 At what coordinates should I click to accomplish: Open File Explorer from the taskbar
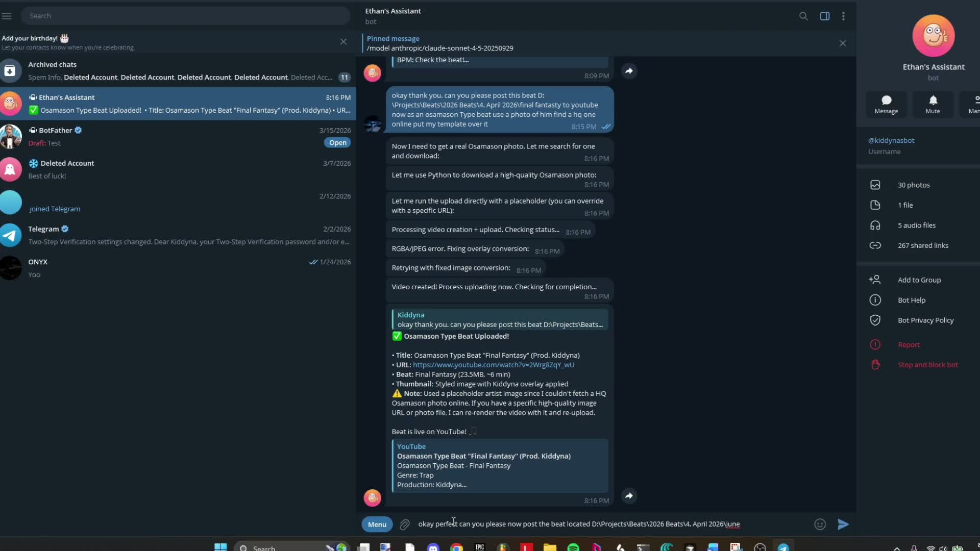coord(550,547)
